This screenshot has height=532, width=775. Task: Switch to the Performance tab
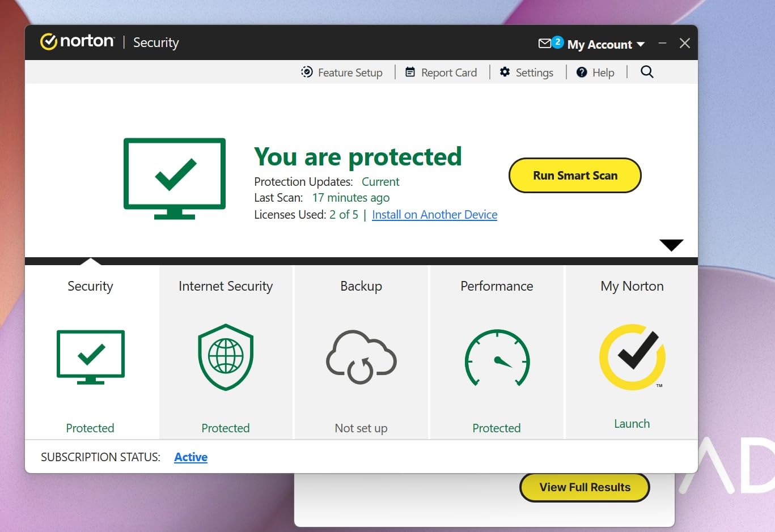click(x=497, y=286)
